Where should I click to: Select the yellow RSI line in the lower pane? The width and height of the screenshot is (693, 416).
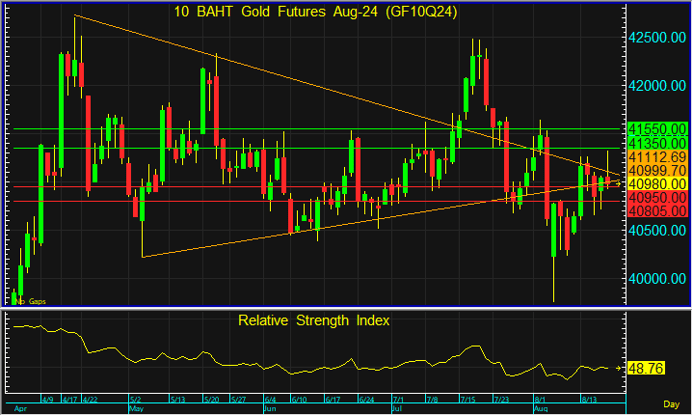pyautogui.click(x=300, y=362)
